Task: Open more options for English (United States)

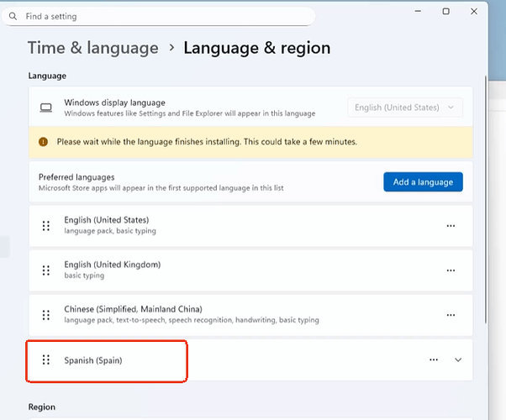Action: (x=451, y=226)
